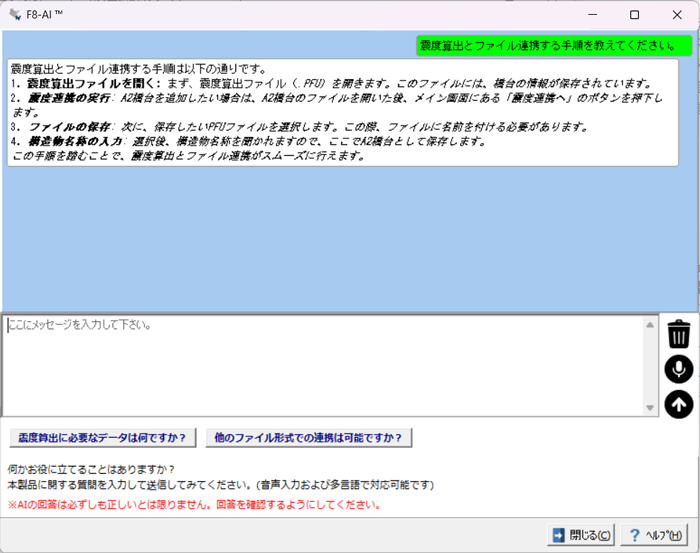Image resolution: width=700 pixels, height=553 pixels.
Task: Minimize the F8-AI window
Action: pyautogui.click(x=589, y=15)
